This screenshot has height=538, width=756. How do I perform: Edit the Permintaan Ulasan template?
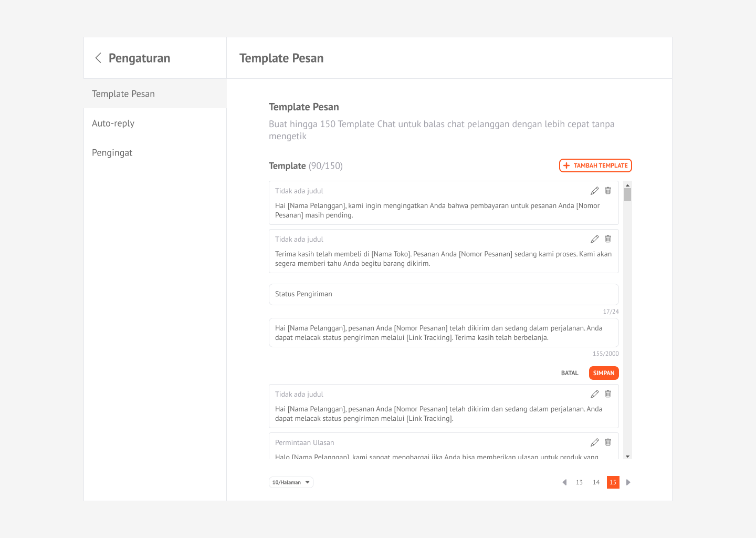(x=595, y=442)
